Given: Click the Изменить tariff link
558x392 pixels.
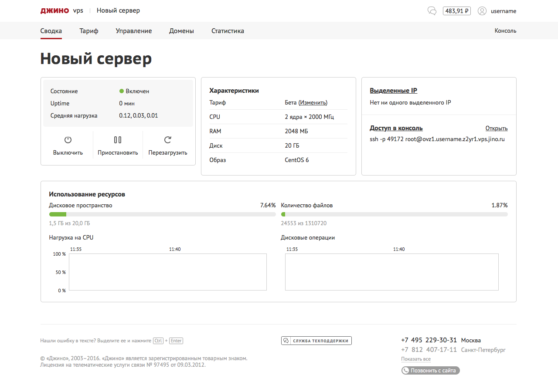Looking at the screenshot, I should click(313, 103).
